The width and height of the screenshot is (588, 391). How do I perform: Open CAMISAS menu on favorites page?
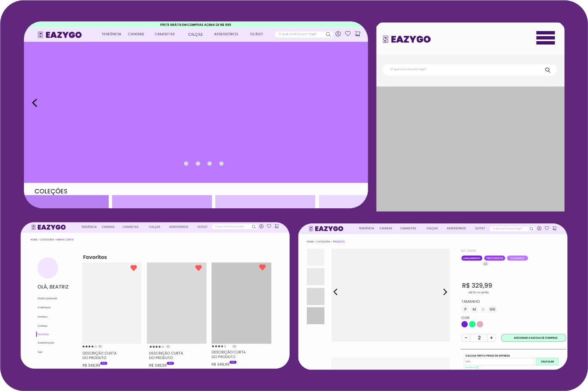tap(108, 227)
